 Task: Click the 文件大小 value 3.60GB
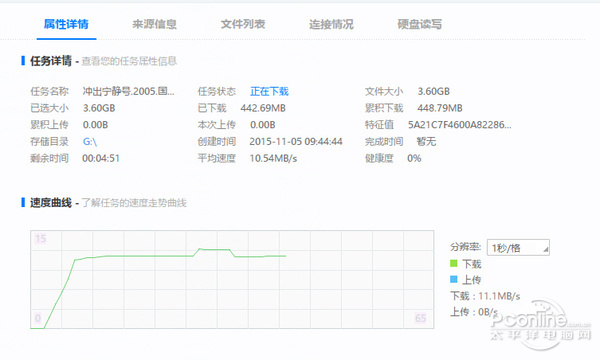click(434, 91)
